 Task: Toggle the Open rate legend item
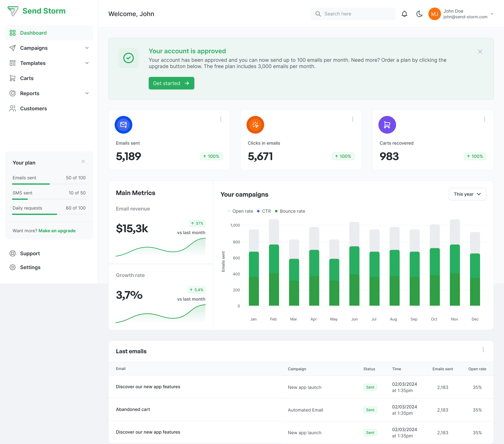(240, 211)
